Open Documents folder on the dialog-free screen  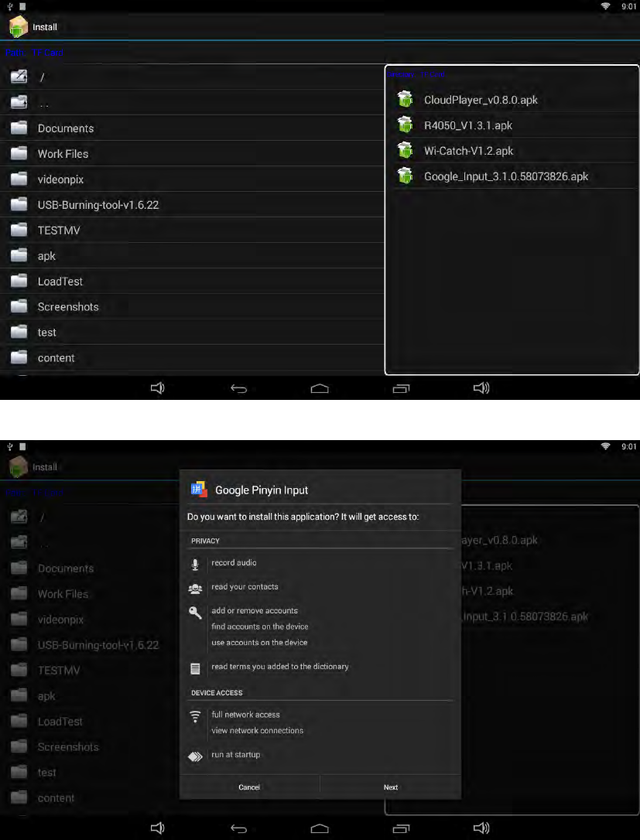point(192,128)
